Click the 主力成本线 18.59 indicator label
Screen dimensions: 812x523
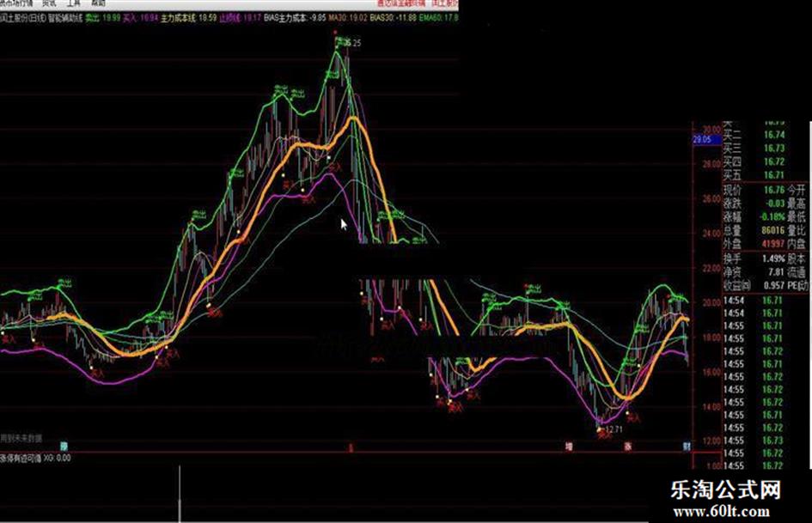[188, 18]
